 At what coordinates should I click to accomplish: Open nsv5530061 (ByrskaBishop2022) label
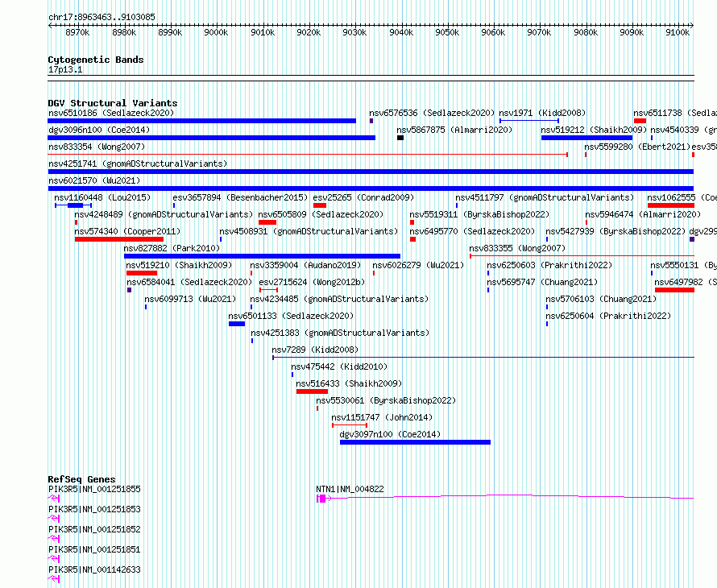pos(386,400)
